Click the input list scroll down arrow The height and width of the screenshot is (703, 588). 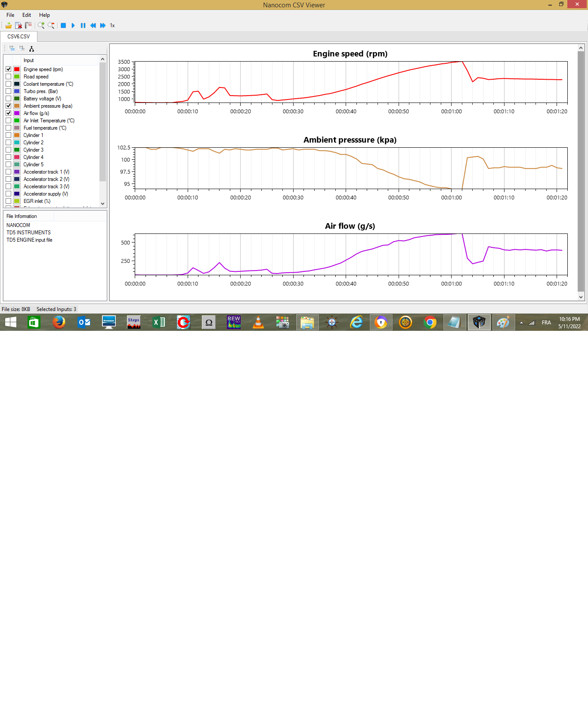pos(102,203)
